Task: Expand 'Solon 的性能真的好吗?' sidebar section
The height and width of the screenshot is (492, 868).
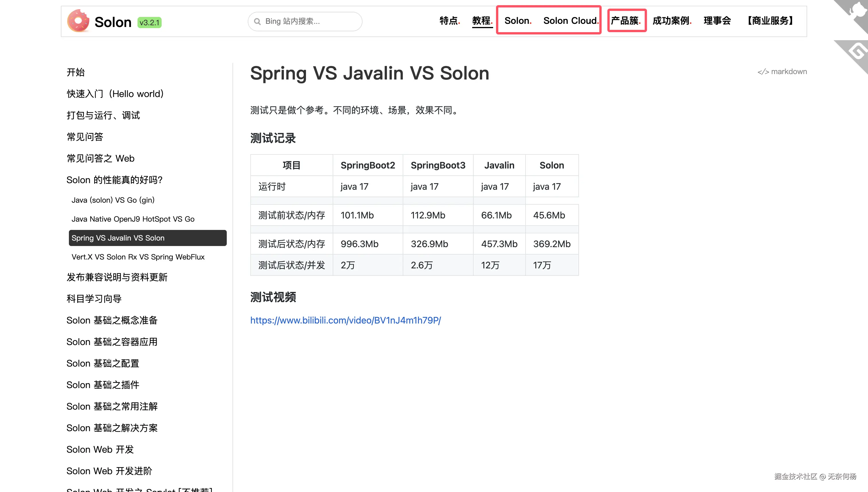Action: (115, 180)
